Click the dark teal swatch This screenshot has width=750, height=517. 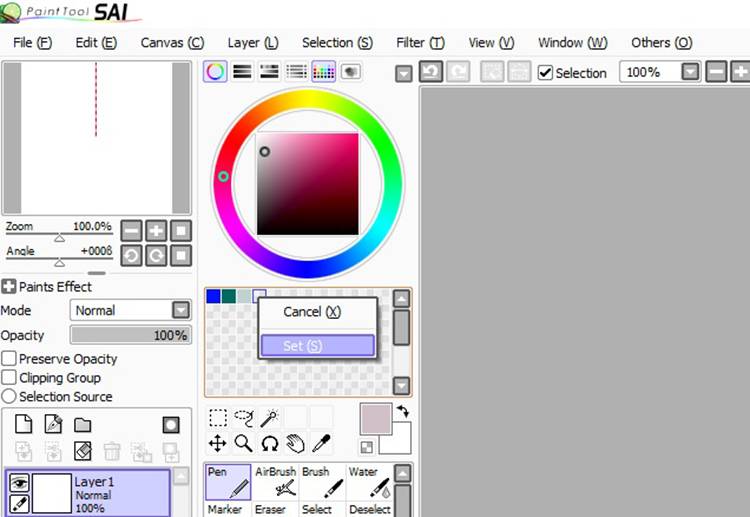coord(229,296)
